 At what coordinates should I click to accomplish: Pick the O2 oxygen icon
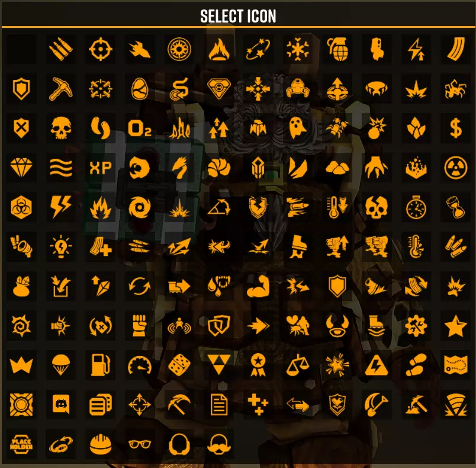pyautogui.click(x=140, y=128)
